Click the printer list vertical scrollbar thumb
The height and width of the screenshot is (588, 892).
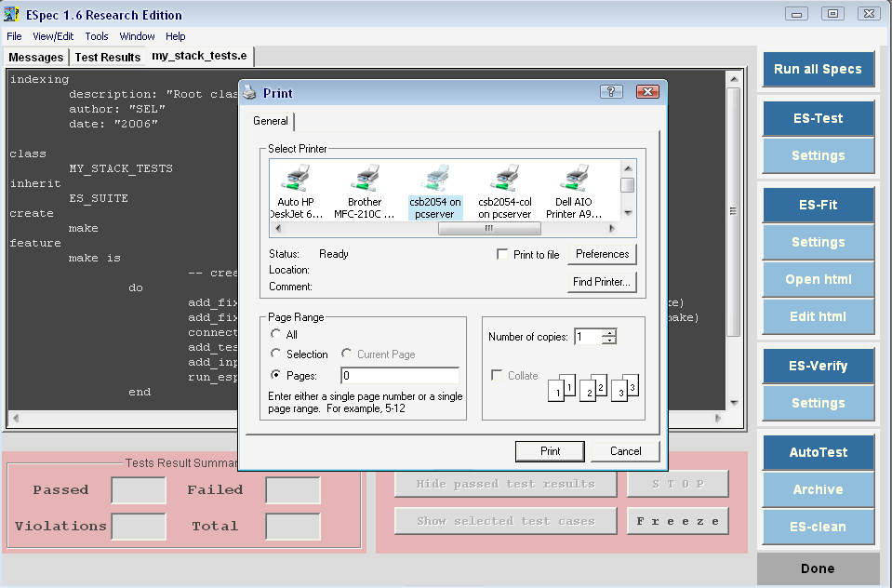[628, 185]
